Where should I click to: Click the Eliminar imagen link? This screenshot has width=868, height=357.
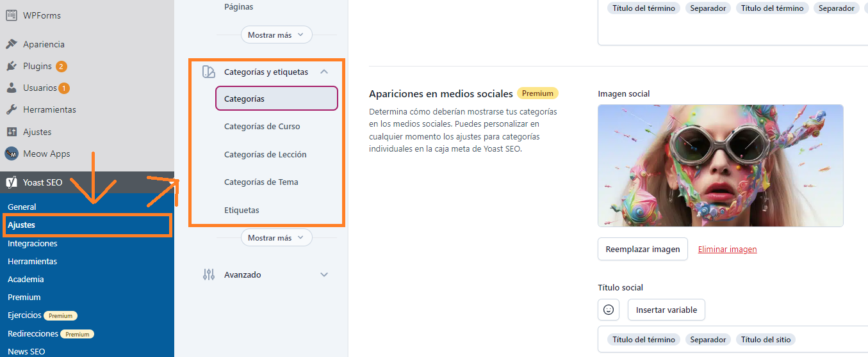pos(727,249)
